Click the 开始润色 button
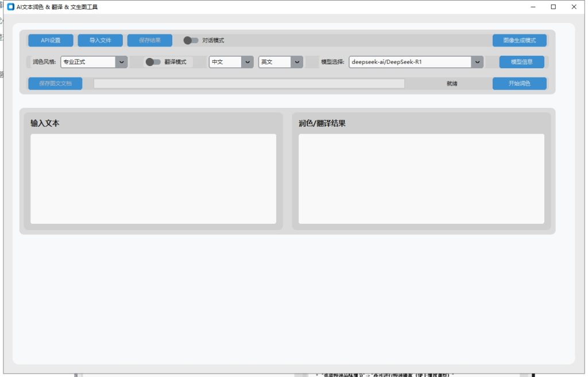Screen dimensions: 588x377 (x=519, y=84)
